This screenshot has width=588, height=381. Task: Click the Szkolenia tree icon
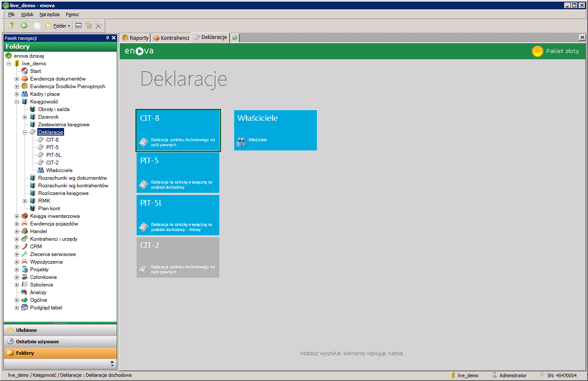[x=25, y=285]
